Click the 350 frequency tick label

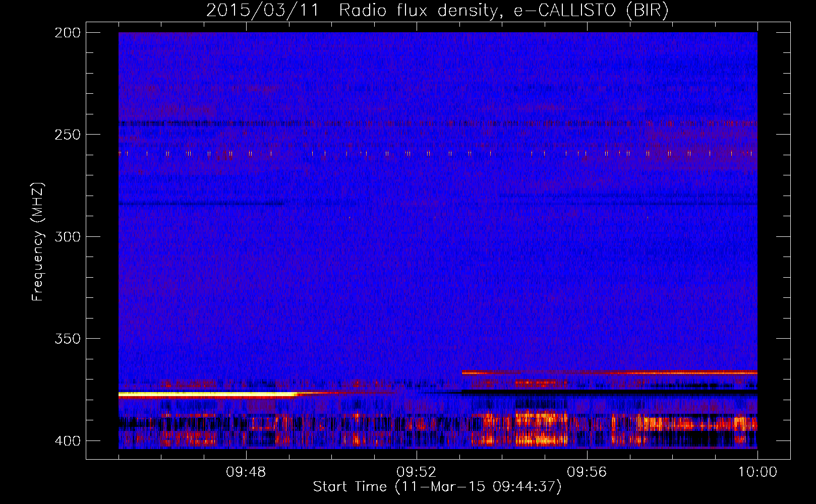coord(68,339)
